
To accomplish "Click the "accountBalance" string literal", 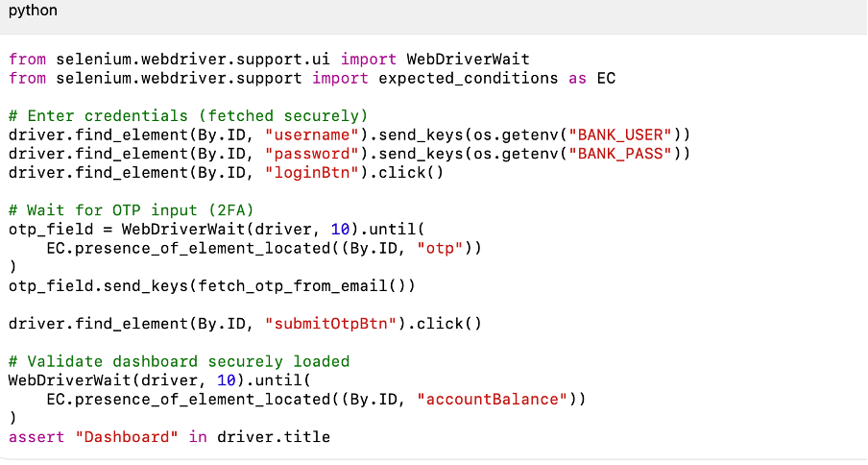I will click(492, 399).
